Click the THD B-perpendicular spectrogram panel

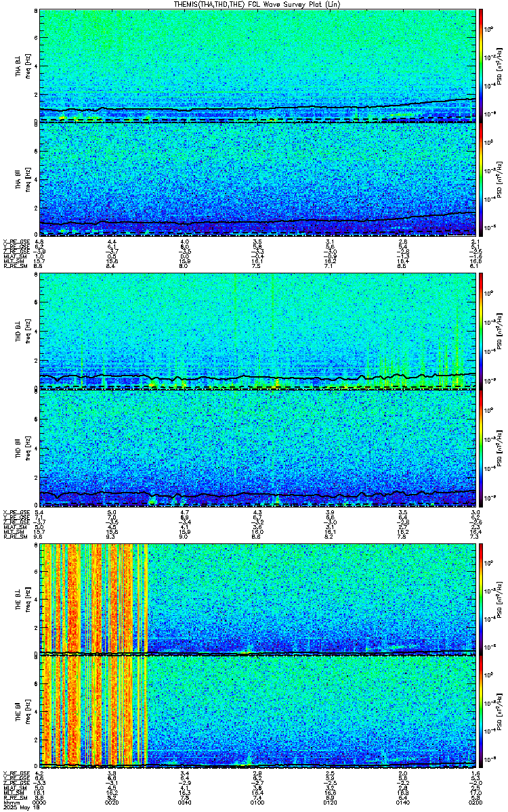tap(257, 331)
